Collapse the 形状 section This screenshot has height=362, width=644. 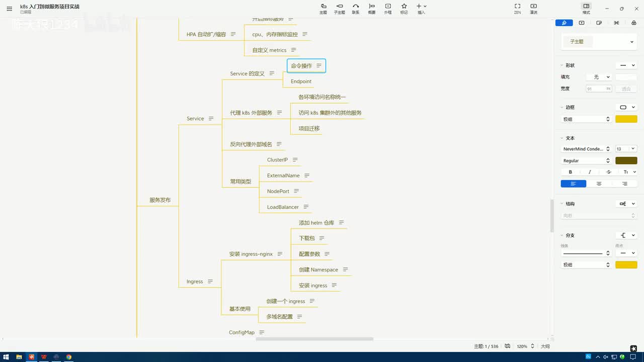(562, 65)
